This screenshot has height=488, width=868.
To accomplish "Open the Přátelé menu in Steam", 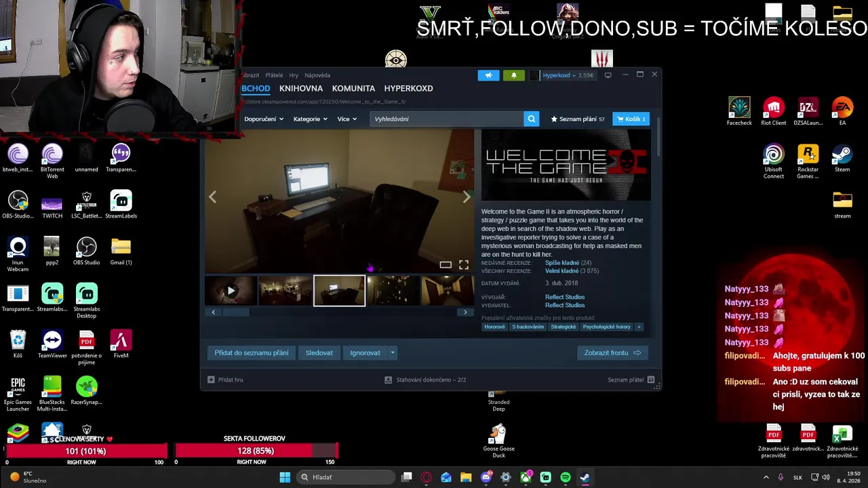I will pyautogui.click(x=274, y=75).
